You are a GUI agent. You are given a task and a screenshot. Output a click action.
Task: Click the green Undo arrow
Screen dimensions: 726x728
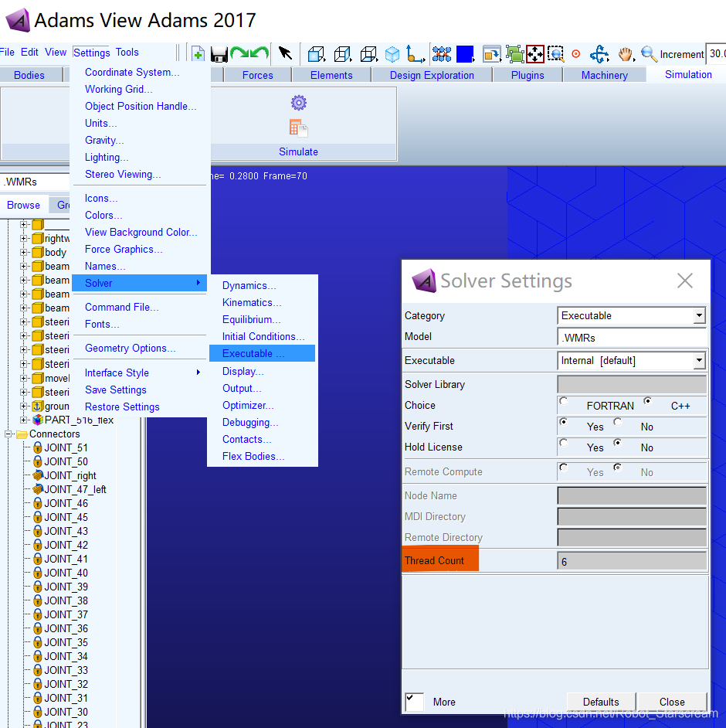tap(260, 53)
